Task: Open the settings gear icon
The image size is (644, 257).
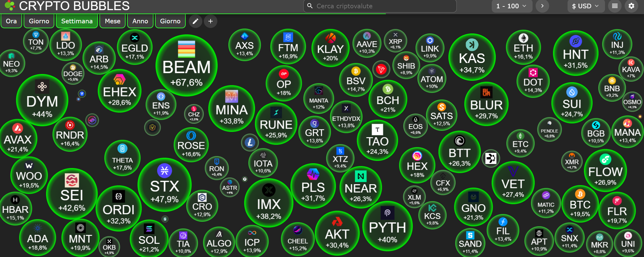Action: pos(631,6)
